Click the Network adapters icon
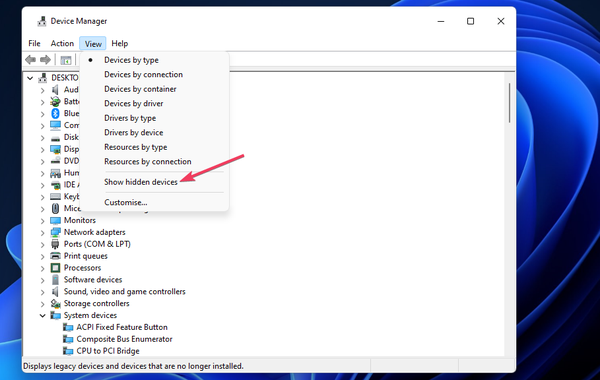 55,232
